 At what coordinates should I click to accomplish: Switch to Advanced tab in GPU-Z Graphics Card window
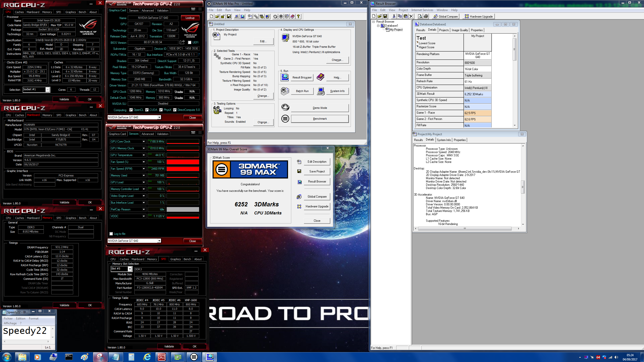(x=148, y=11)
